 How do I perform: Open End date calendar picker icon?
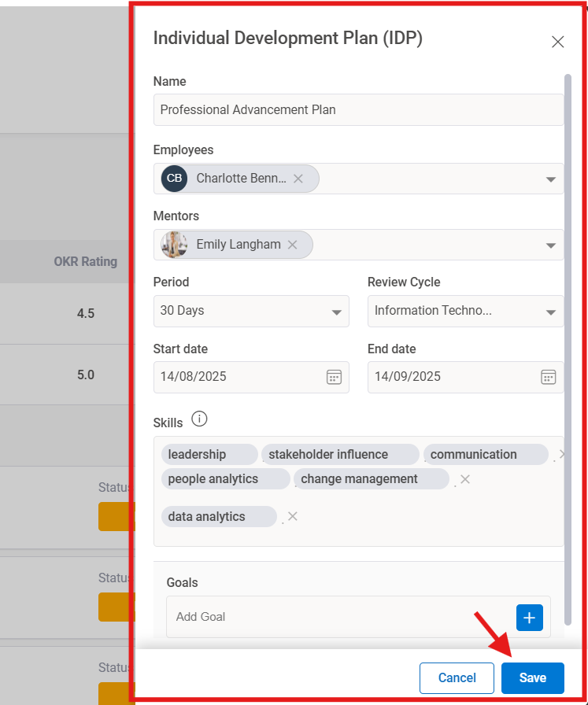[x=548, y=377]
